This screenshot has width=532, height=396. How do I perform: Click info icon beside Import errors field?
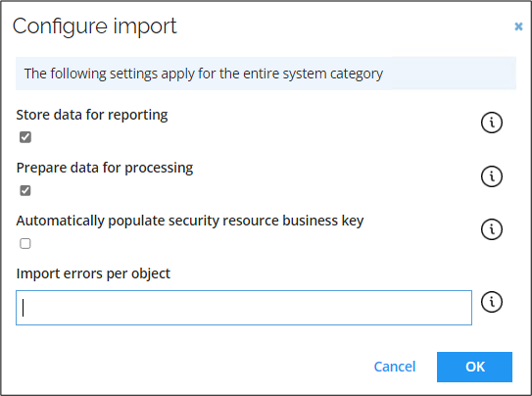tap(492, 302)
